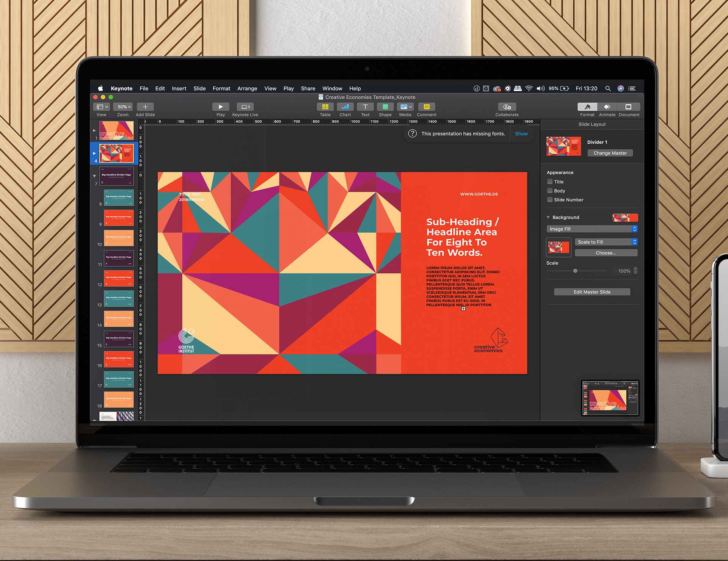
Task: Click the Add Slide button
Action: (145, 107)
